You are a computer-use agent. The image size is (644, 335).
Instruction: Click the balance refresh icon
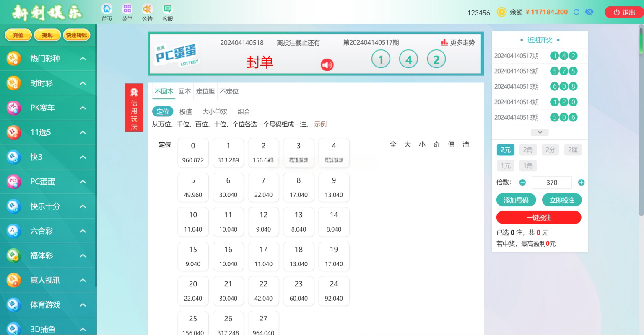click(x=576, y=12)
